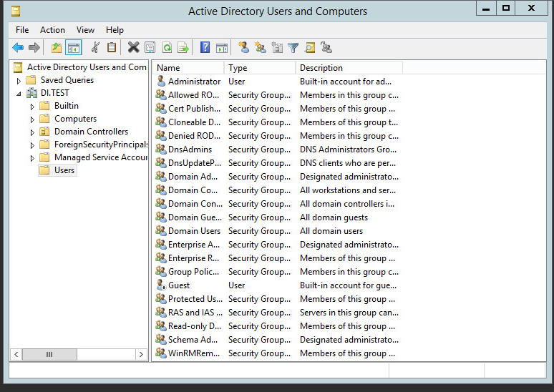Select the Administrator user entry
554x392 pixels.
point(194,82)
